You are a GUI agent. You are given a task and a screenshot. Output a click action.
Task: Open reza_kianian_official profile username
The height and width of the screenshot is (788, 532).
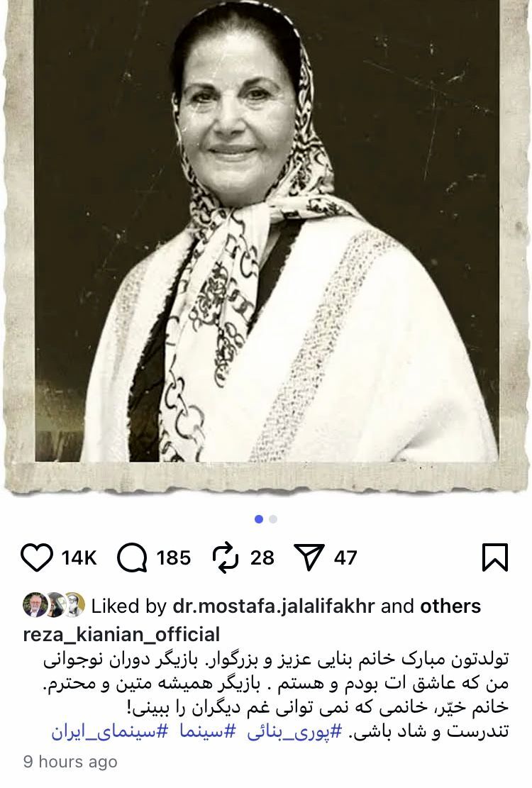(121, 634)
